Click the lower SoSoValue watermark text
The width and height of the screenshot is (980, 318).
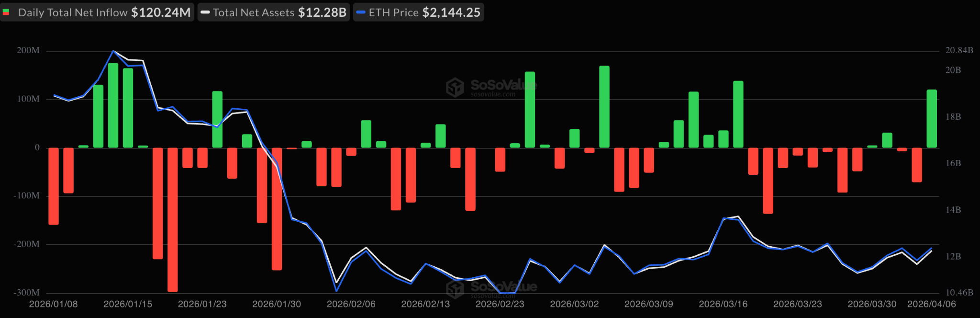click(503, 287)
